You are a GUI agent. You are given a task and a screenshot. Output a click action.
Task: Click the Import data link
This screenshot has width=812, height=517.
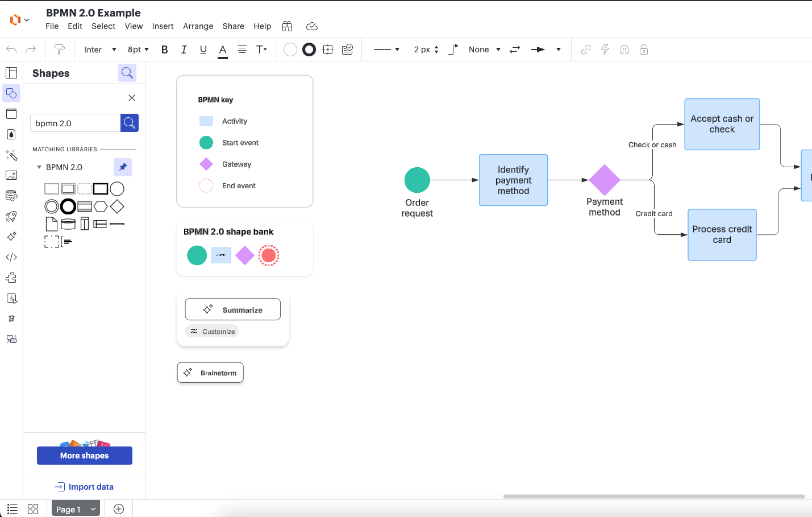point(85,487)
